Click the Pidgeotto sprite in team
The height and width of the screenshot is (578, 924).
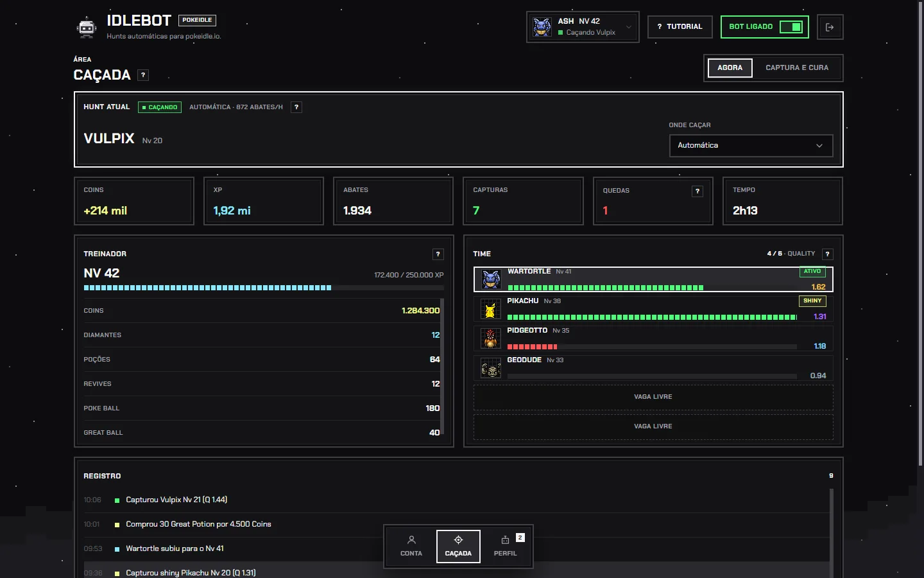coord(491,338)
